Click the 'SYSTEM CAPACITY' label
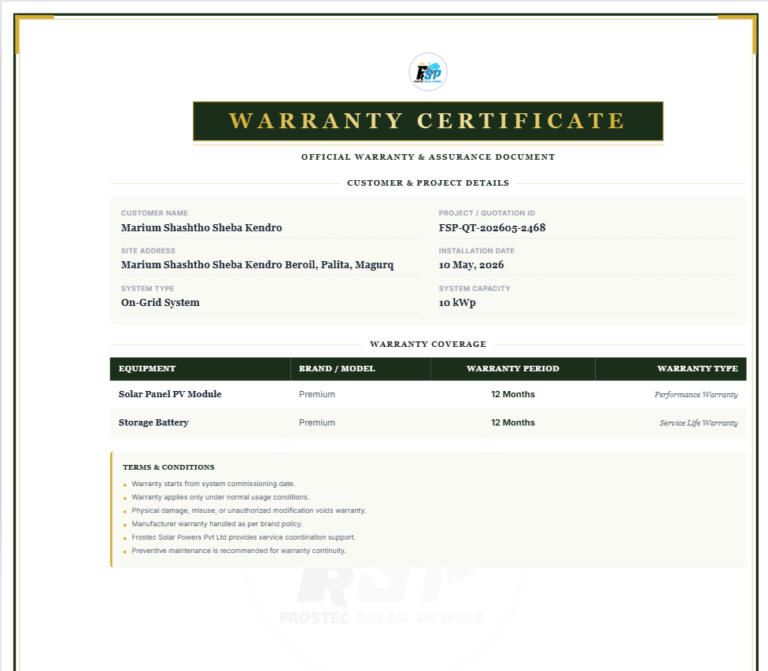Image resolution: width=768 pixels, height=671 pixels. [475, 288]
